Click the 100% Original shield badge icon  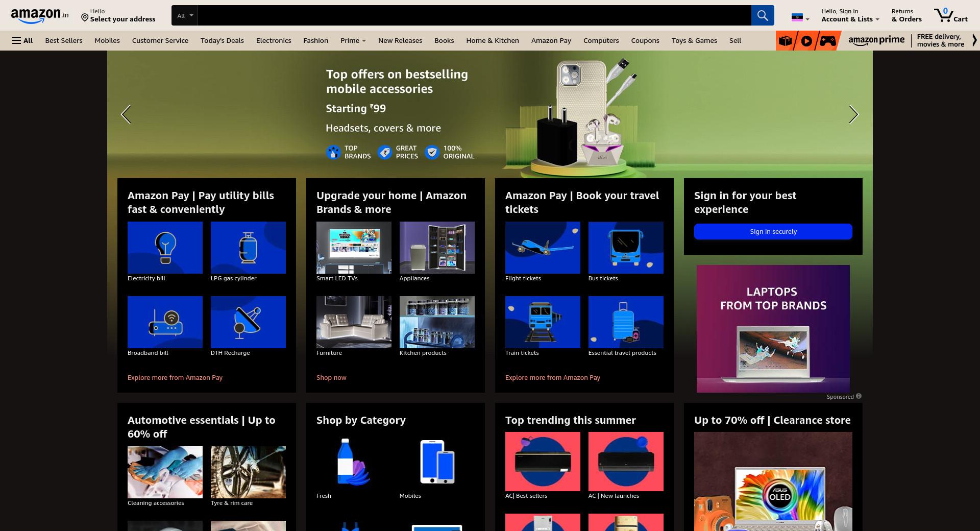click(432, 152)
